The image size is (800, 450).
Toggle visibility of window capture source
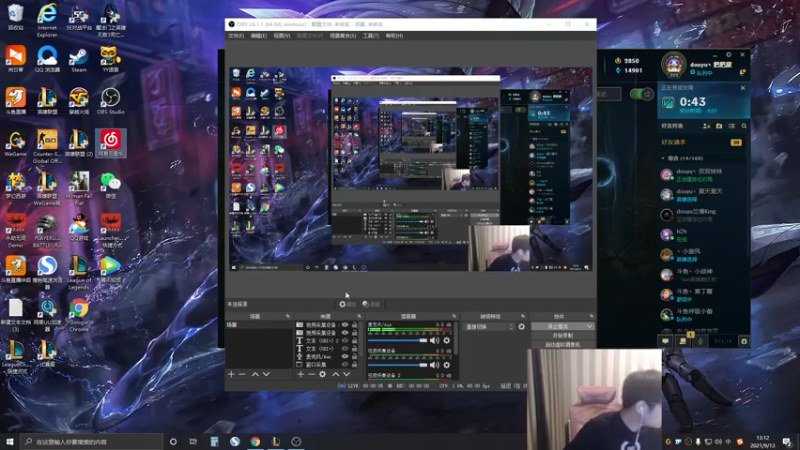pyautogui.click(x=345, y=364)
